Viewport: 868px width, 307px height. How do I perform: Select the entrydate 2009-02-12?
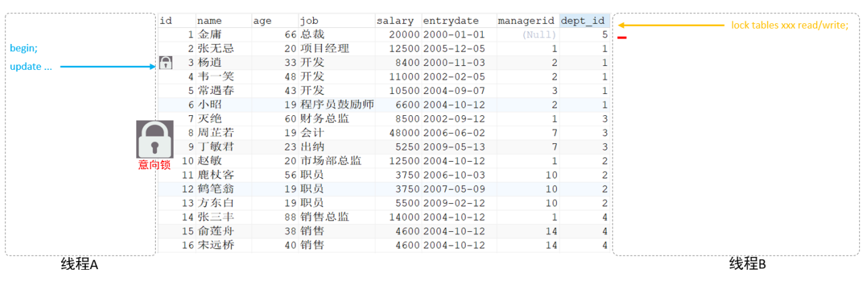click(454, 202)
